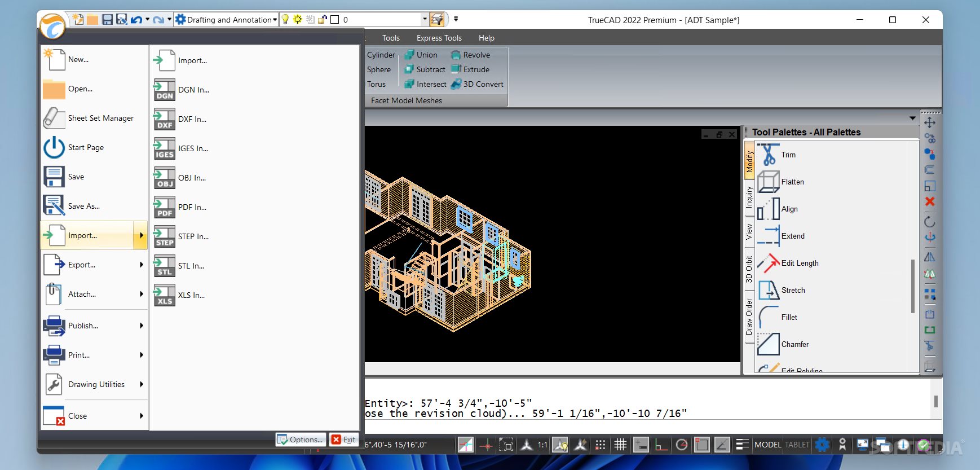Select the IGES In import option
This screenshot has width=980, height=470.
point(182,148)
